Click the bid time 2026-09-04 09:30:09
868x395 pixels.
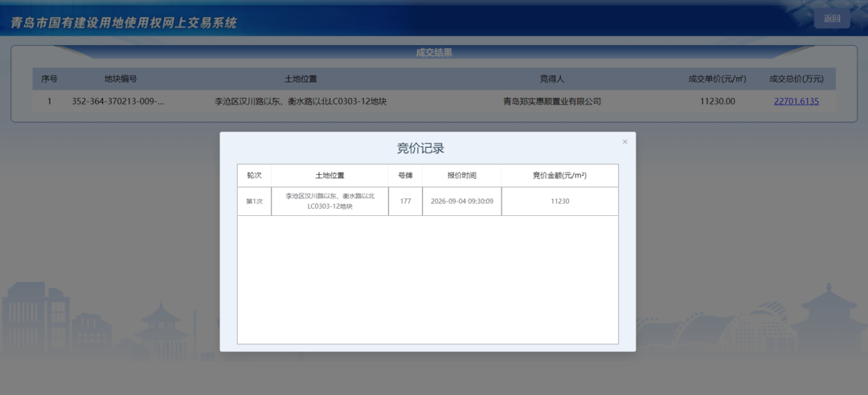coord(461,202)
